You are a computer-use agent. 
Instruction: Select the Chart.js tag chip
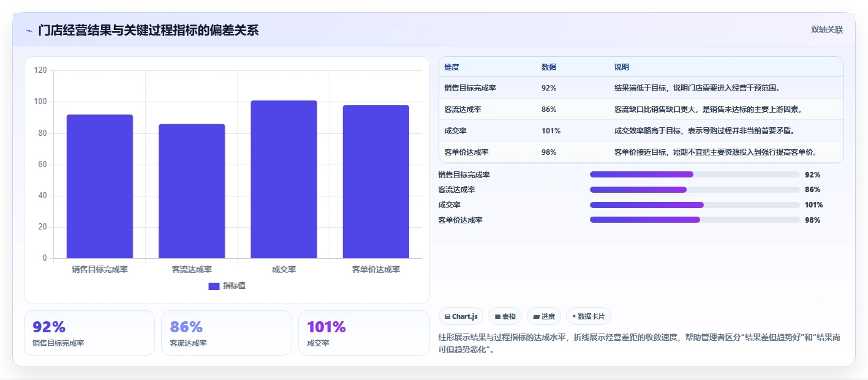click(x=461, y=316)
